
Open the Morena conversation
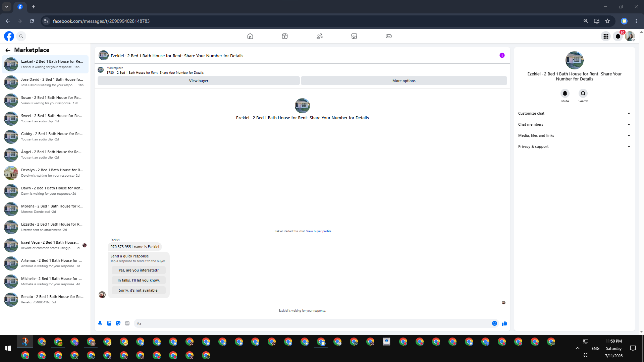click(x=45, y=209)
